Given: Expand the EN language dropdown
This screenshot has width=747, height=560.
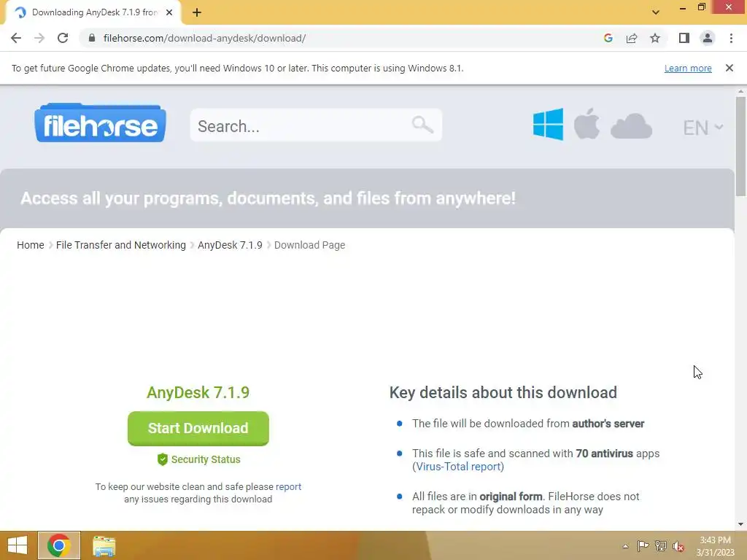Looking at the screenshot, I should point(703,128).
